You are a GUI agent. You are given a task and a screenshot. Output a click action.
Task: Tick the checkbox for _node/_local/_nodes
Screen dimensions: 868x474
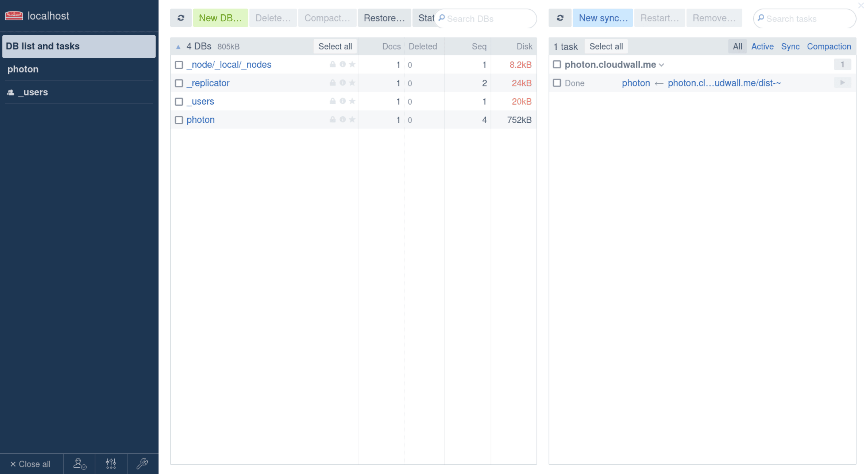(x=179, y=65)
